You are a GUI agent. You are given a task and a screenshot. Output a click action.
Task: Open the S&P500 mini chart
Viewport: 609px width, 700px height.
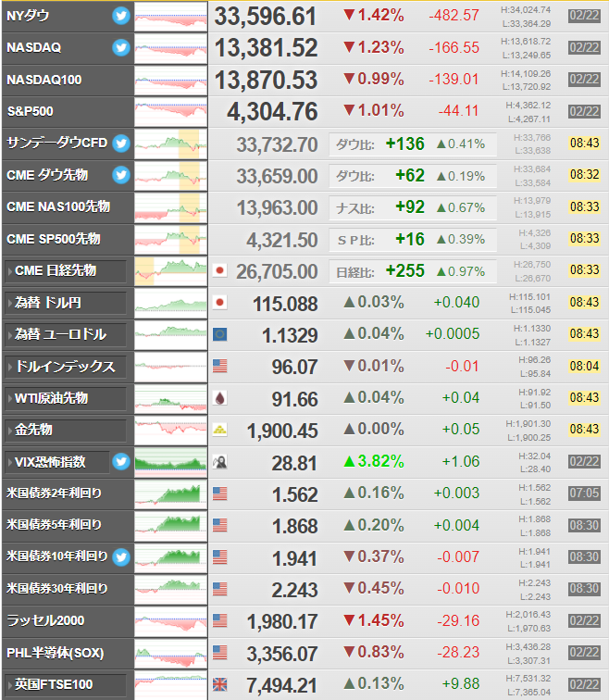click(x=171, y=112)
